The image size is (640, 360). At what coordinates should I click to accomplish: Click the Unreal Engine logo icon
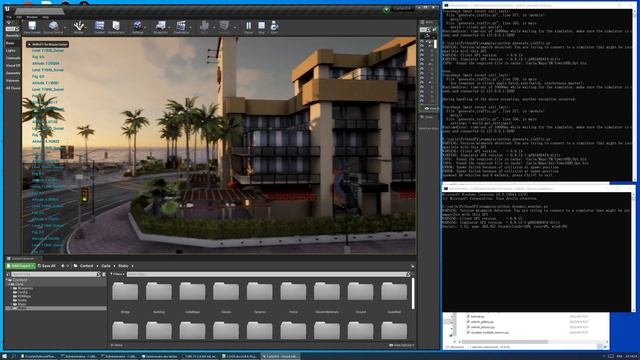pyautogui.click(x=7, y=9)
